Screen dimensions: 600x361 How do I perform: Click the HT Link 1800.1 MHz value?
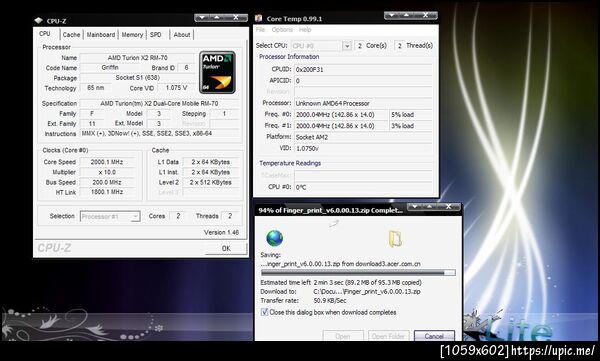(x=107, y=192)
